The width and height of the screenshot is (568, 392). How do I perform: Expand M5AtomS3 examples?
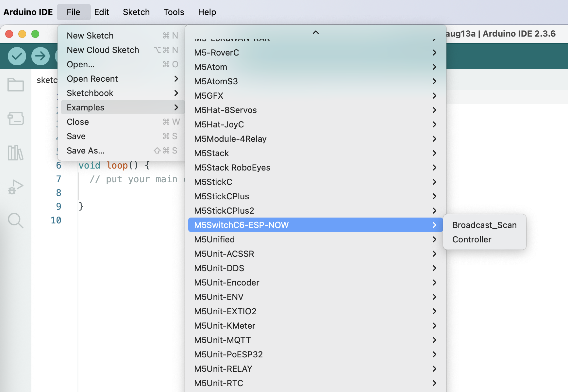tap(316, 81)
